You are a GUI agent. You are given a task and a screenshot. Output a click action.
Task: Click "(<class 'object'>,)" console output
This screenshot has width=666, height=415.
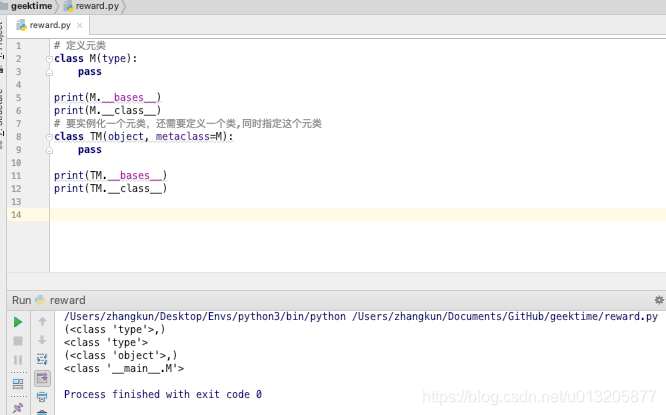click(x=121, y=356)
